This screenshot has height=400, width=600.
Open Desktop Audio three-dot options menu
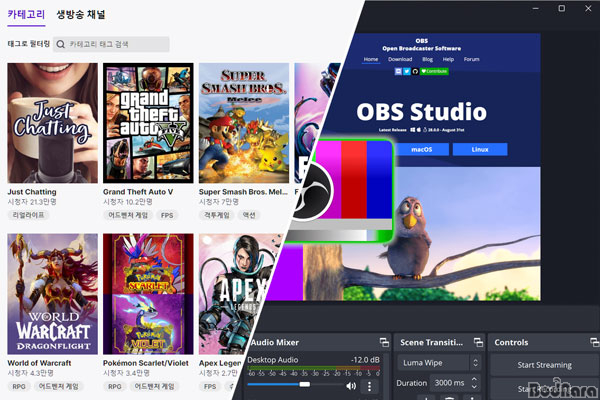(x=369, y=386)
